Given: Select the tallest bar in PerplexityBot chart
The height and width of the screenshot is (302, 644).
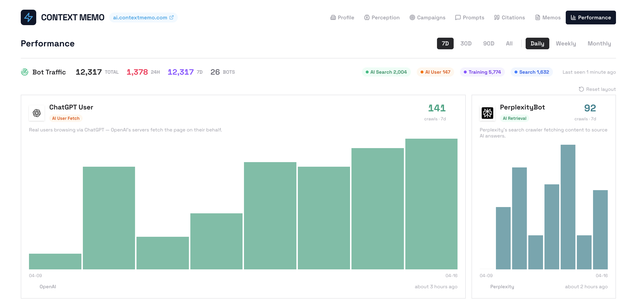Looking at the screenshot, I should [x=568, y=207].
